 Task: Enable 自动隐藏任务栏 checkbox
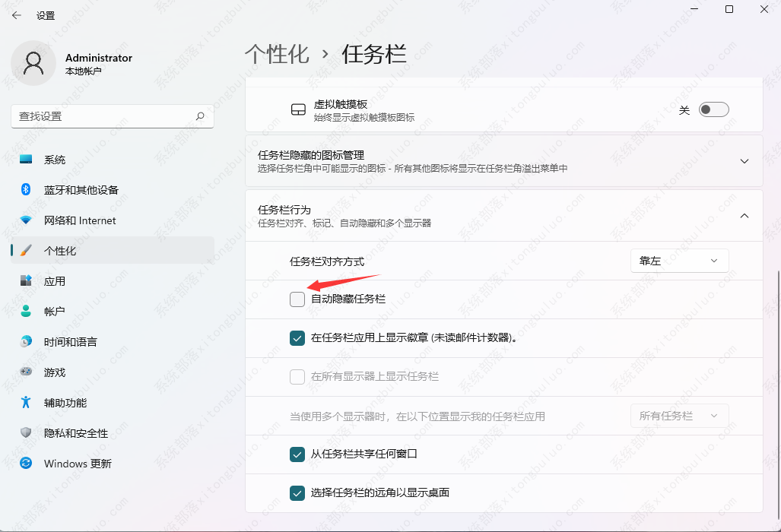click(297, 299)
